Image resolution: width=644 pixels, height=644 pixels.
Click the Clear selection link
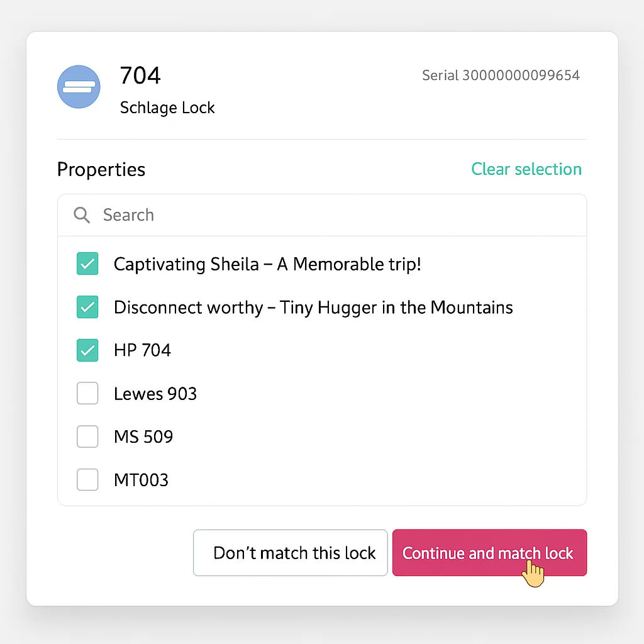526,169
